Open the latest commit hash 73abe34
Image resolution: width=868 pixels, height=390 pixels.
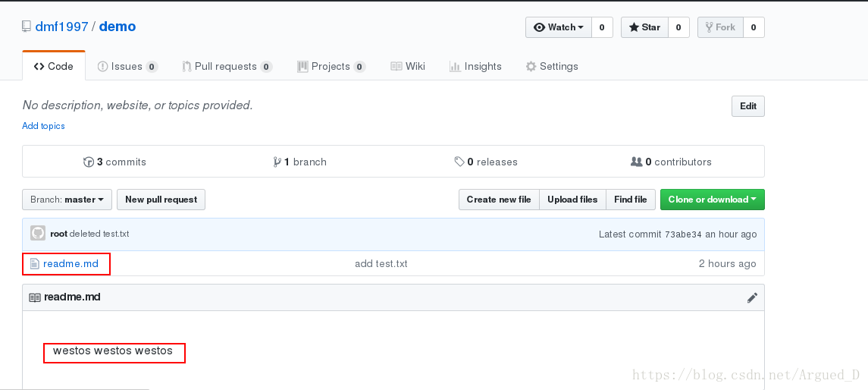tap(683, 234)
